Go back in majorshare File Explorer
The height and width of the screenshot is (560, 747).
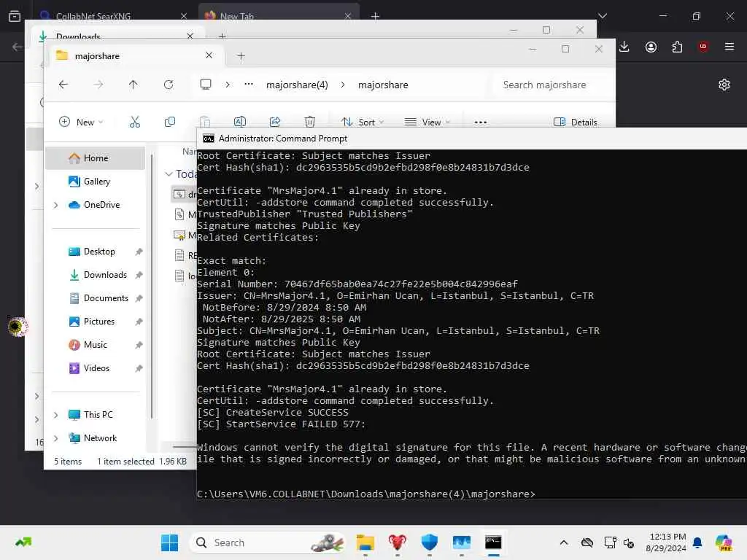click(x=63, y=85)
